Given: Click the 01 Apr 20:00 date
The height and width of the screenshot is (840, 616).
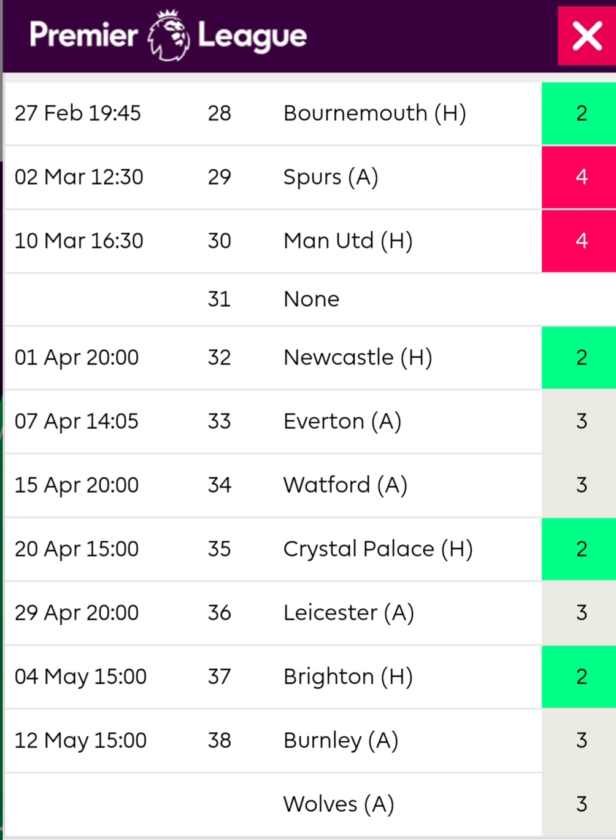Looking at the screenshot, I should click(x=77, y=358).
